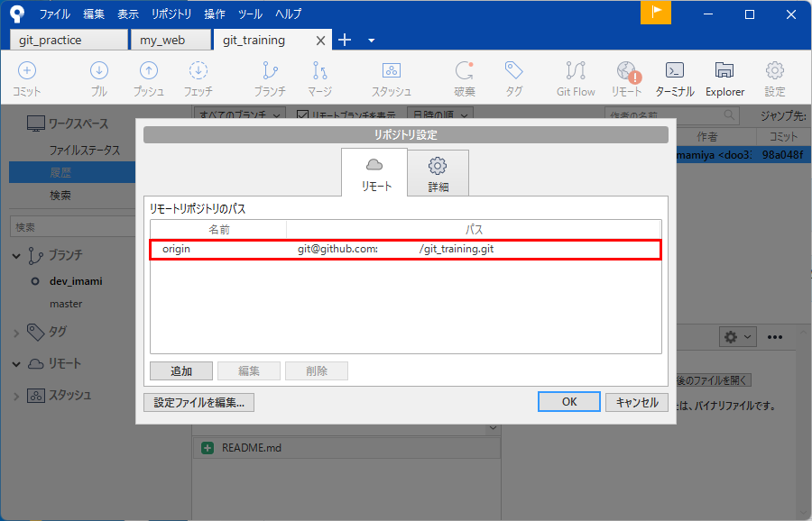Switch to the git_practice repository tab
The width and height of the screenshot is (812, 521).
69,41
